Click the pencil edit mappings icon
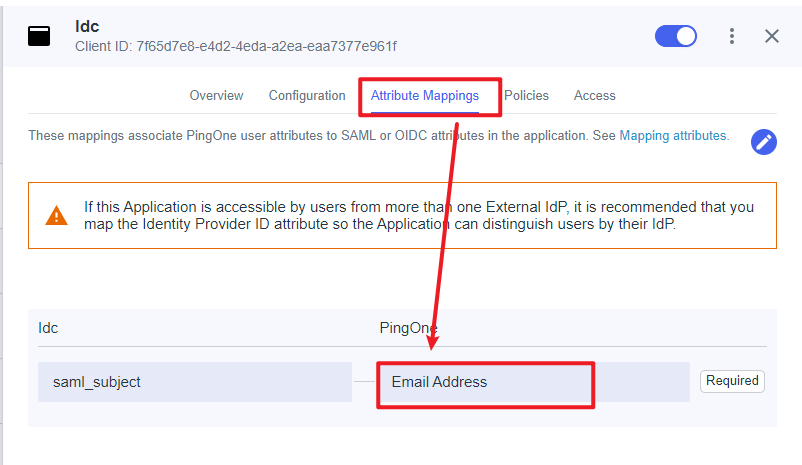 point(764,142)
